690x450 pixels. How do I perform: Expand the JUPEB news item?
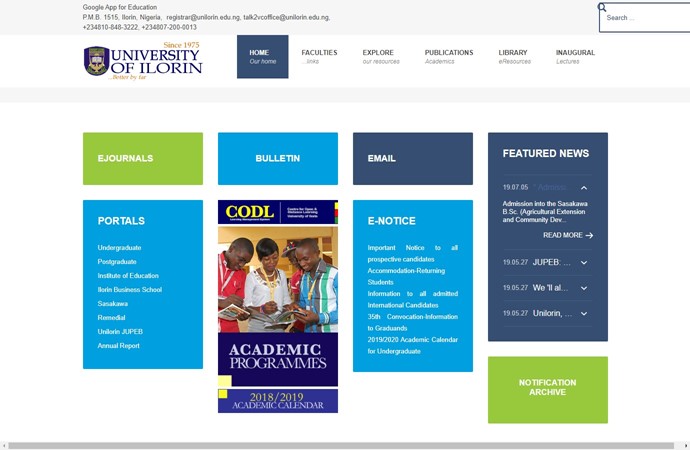[584, 263]
